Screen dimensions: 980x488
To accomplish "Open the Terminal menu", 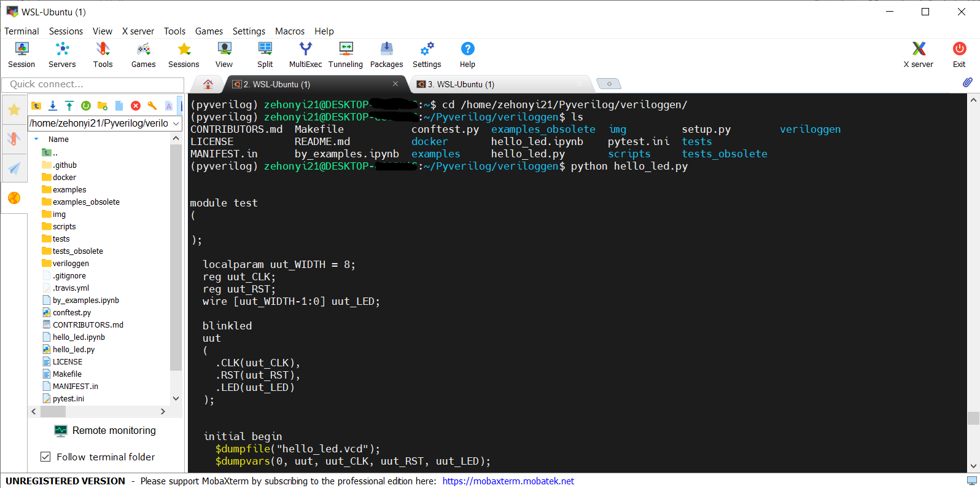I will tap(21, 31).
